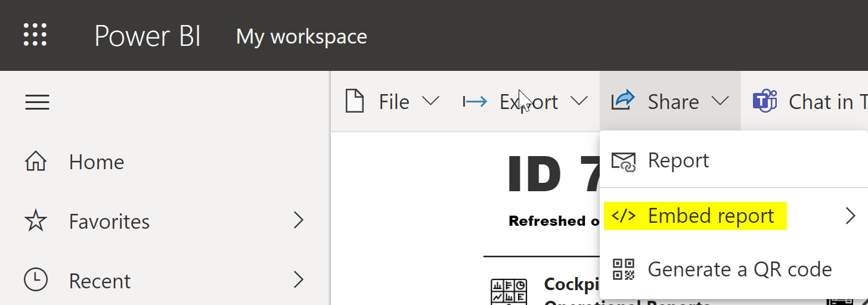Collapse the navigation pane hamburger menu

point(37,102)
